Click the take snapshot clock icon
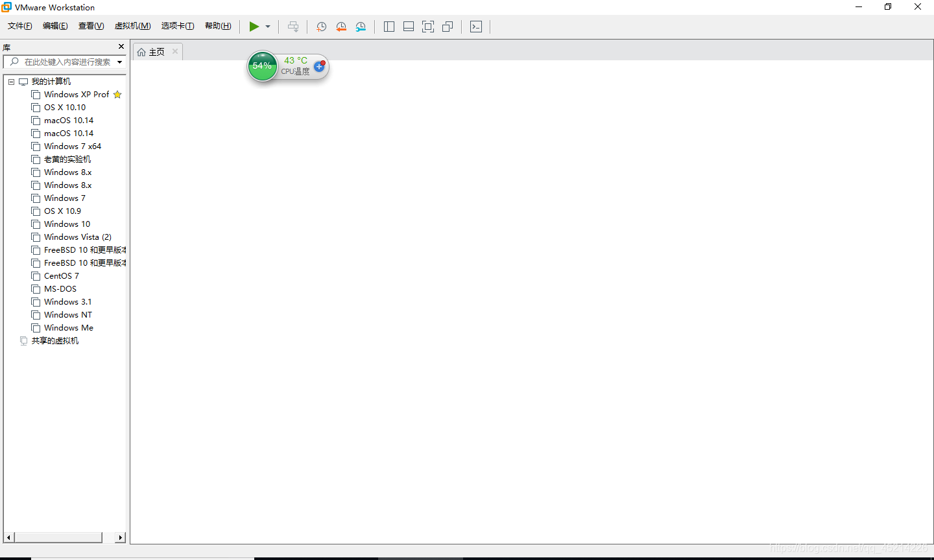934x560 pixels. (x=321, y=27)
